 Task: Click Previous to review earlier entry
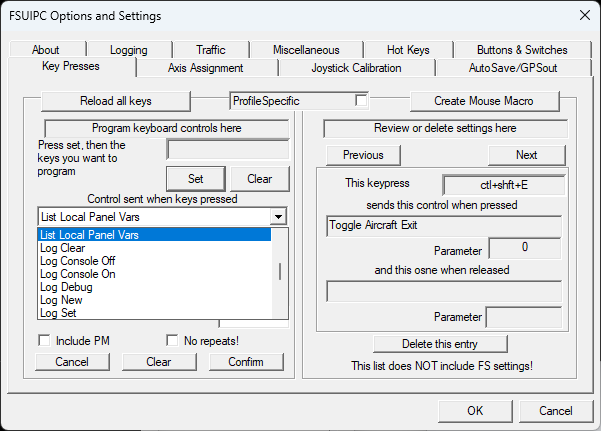point(363,155)
